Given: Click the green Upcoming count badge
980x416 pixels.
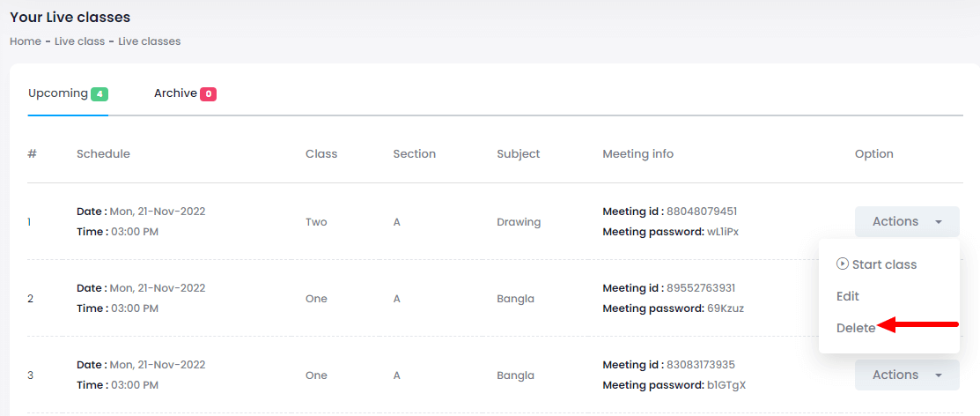Looking at the screenshot, I should (99, 94).
